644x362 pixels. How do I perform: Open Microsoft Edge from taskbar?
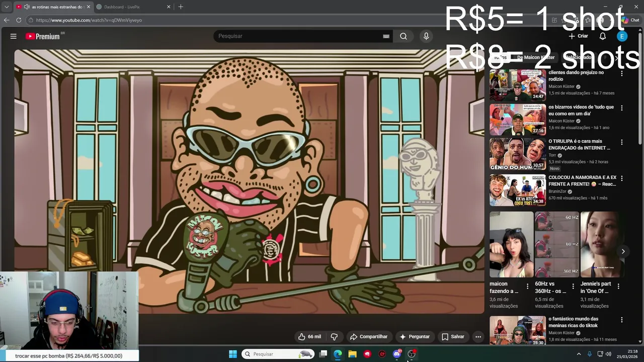[x=338, y=354]
